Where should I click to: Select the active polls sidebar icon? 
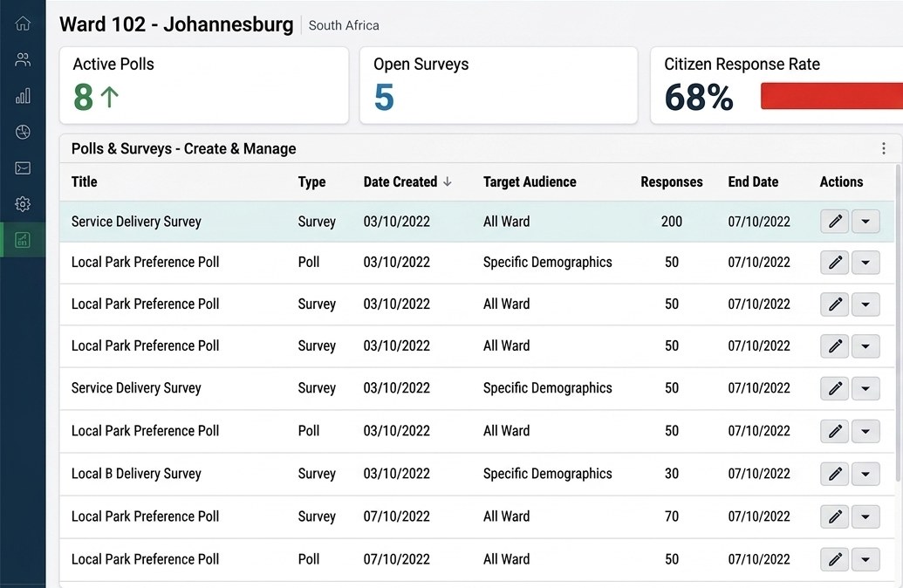[x=23, y=240]
